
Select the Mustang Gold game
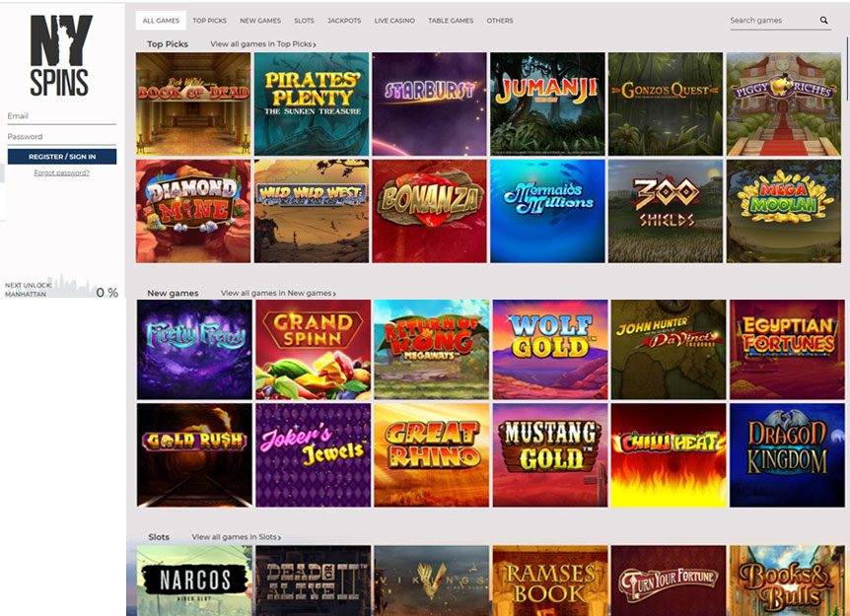point(550,455)
